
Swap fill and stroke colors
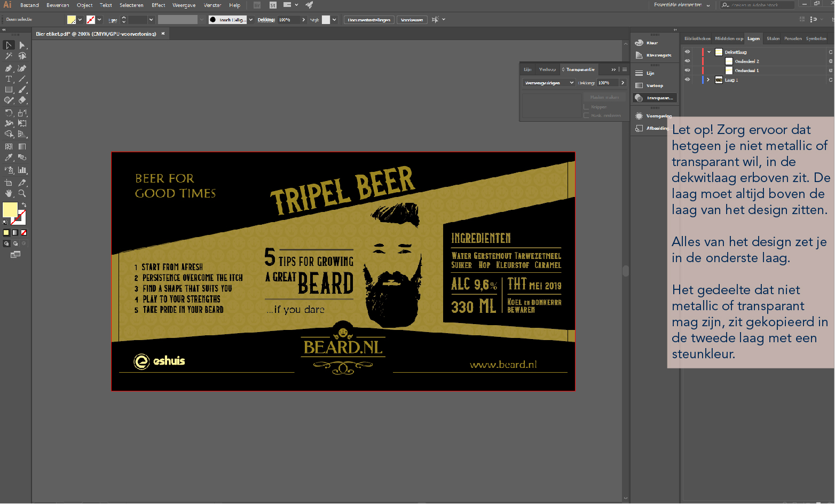[23, 205]
